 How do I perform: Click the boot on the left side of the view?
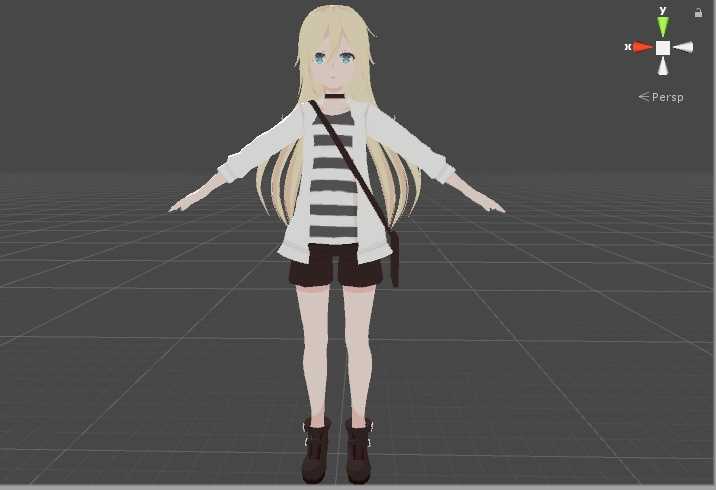click(316, 452)
